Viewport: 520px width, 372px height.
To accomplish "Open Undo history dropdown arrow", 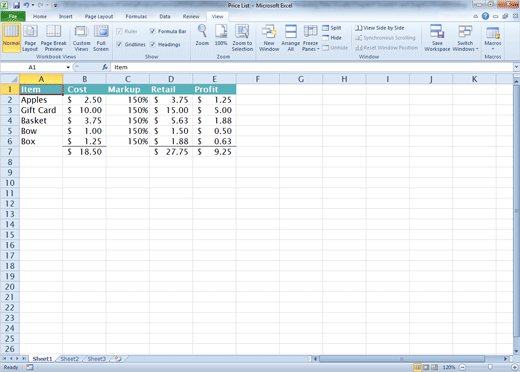I will [33, 5].
